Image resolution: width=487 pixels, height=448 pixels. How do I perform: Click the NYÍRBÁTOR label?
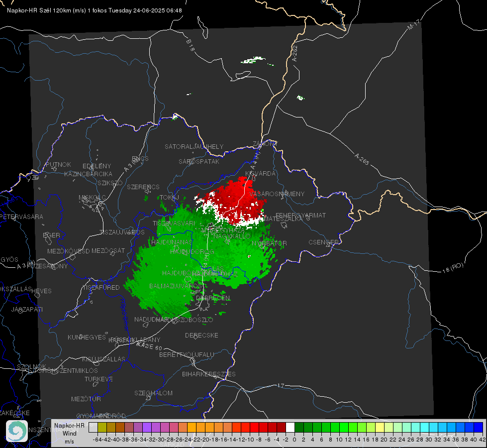(269, 243)
